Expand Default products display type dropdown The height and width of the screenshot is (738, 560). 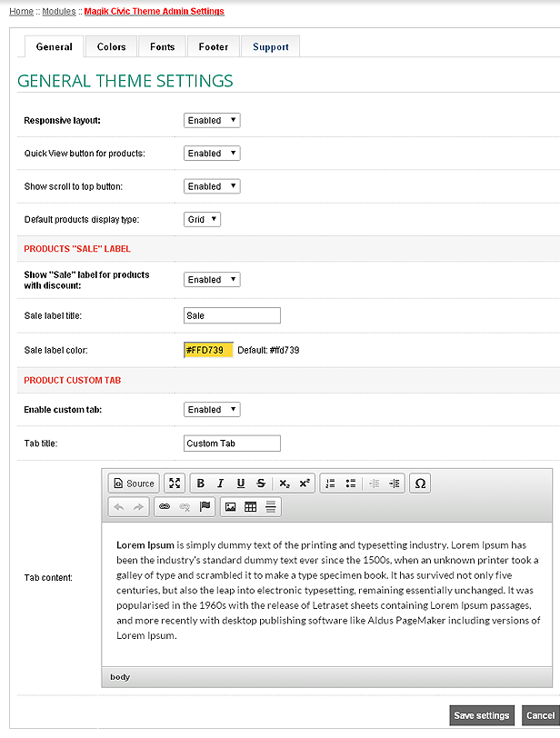202,219
